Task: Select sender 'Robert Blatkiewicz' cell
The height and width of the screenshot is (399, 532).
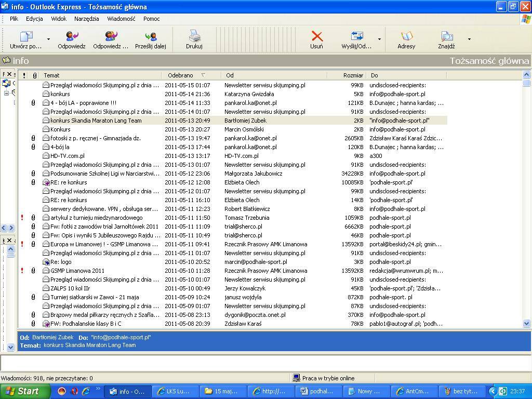Action: click(247, 209)
